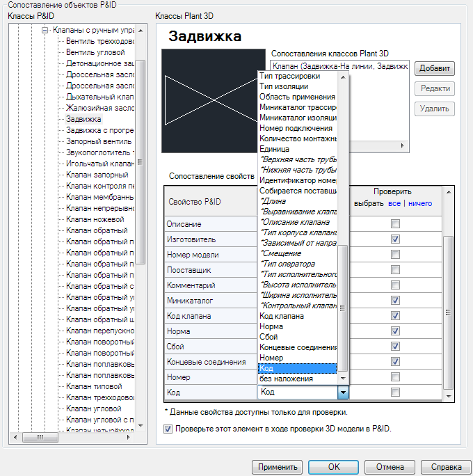Uncheck the 'Изготовитель' verify checkbox
Screen dimensions: 473x476
[x=395, y=239]
